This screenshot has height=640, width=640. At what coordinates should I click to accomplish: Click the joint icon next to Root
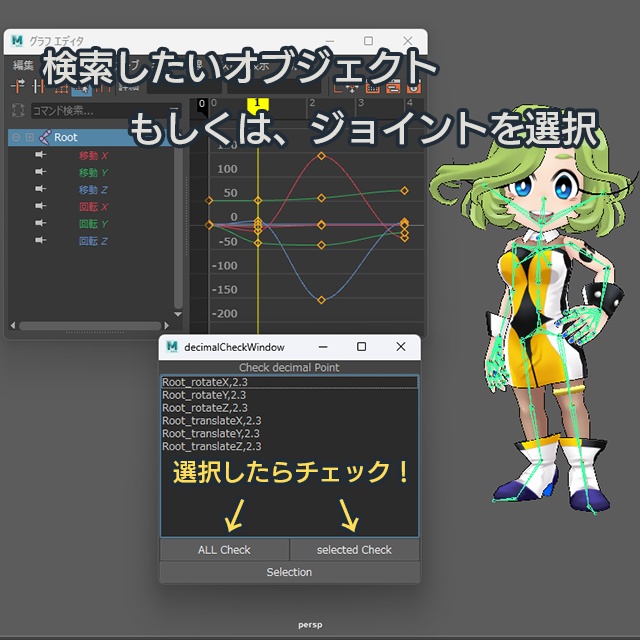(45, 137)
